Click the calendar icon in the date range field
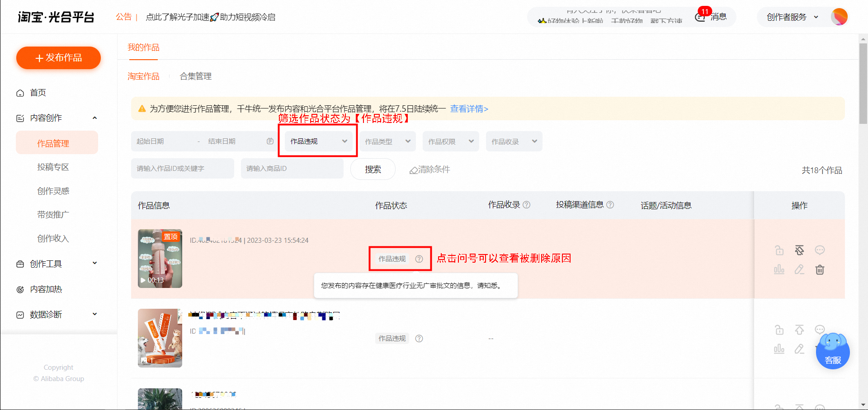Viewport: 868px width, 410px height. point(270,141)
